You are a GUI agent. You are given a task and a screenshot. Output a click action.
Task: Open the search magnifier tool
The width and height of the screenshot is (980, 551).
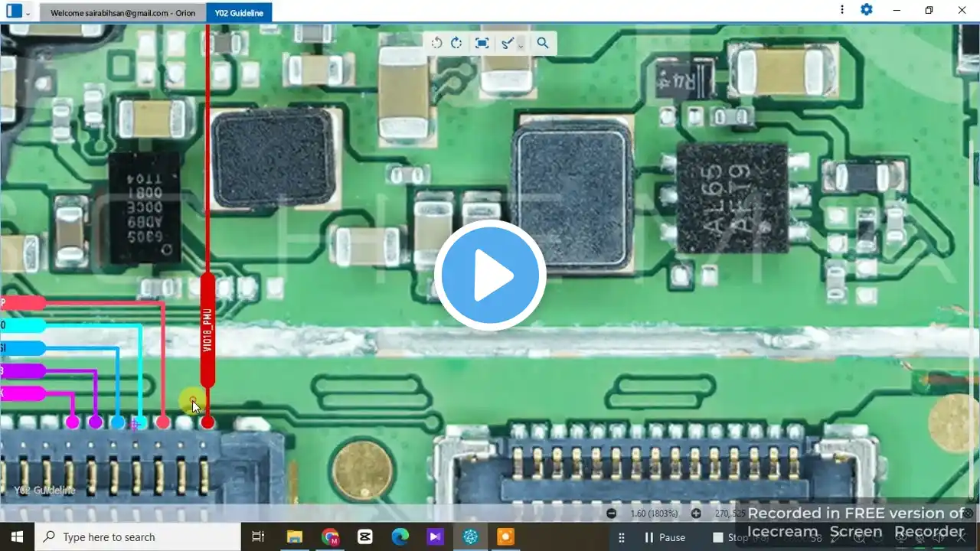coord(543,43)
